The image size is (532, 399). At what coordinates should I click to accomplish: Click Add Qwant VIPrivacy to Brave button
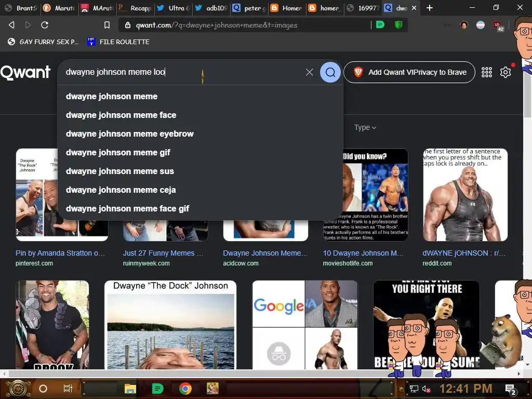409,72
